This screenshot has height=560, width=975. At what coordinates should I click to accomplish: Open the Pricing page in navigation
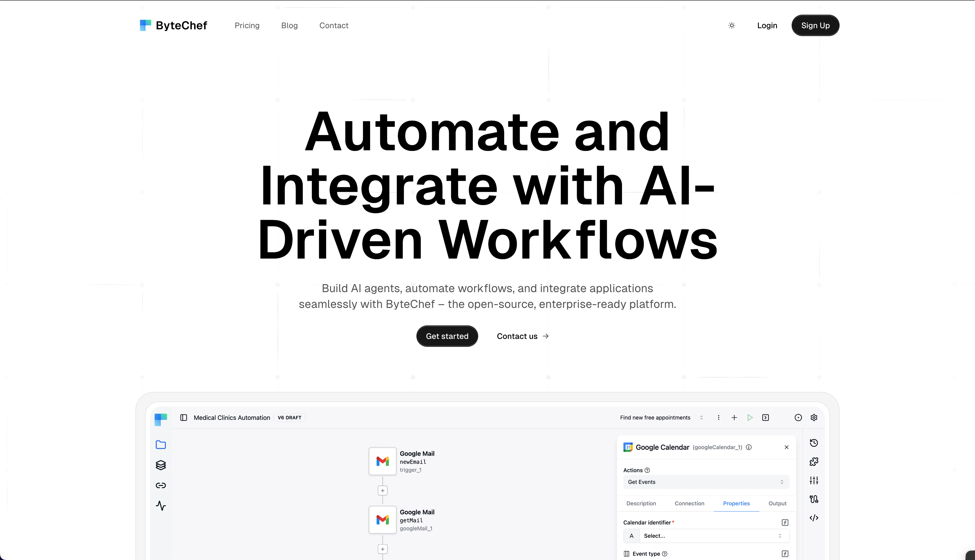pyautogui.click(x=247, y=25)
